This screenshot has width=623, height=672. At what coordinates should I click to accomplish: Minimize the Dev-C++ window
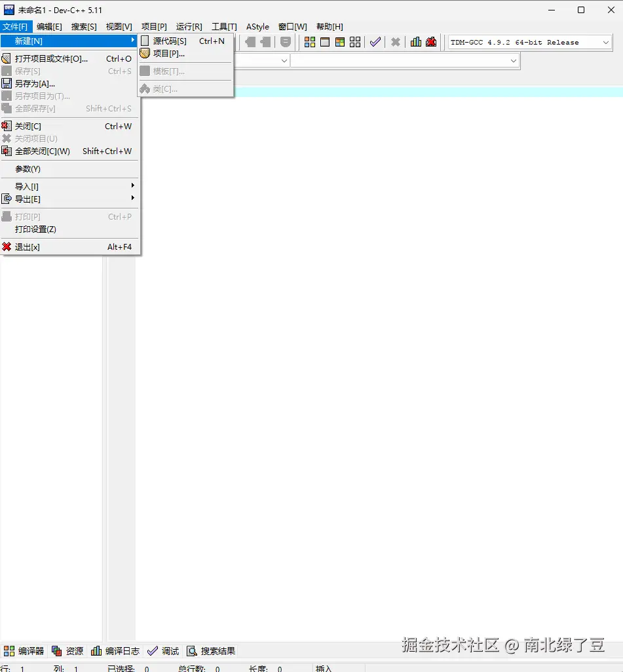point(552,10)
